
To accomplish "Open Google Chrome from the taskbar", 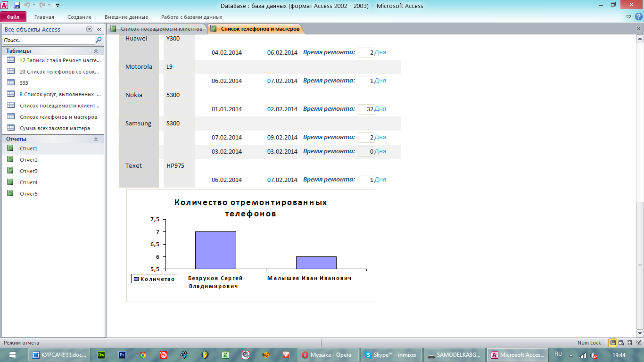I will (142, 355).
